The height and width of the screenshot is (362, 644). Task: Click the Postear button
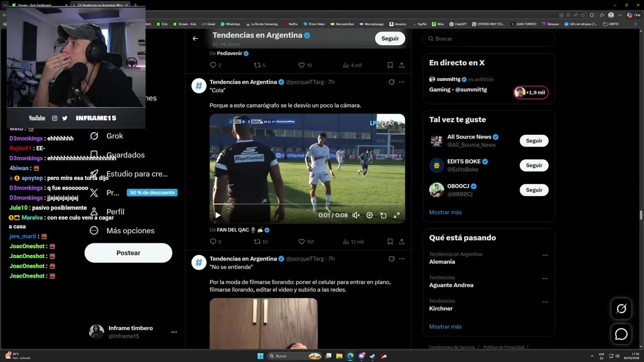[x=128, y=253]
